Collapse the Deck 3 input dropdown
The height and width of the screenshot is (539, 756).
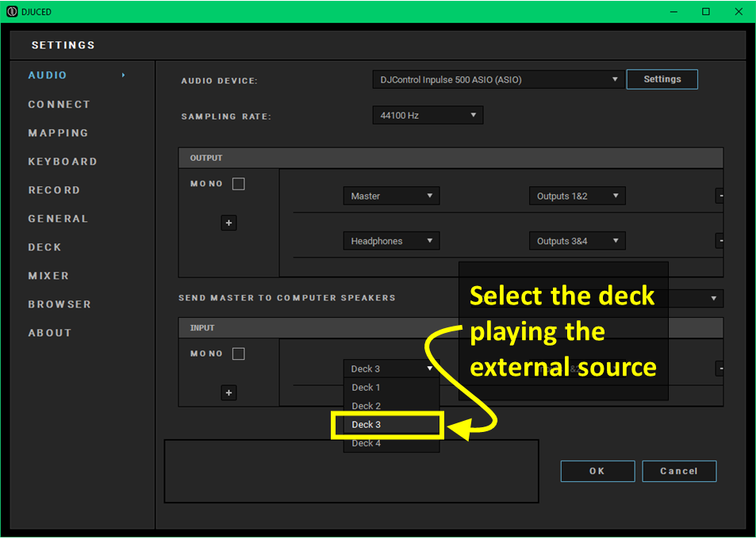point(392,369)
